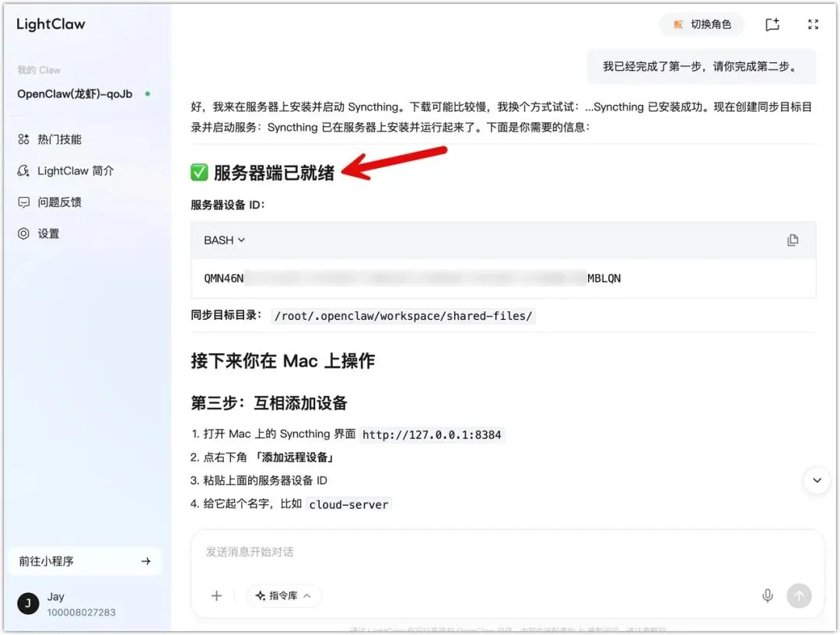Click the 问题反馈 message icon
Viewport: 840px width, 635px height.
(23, 202)
